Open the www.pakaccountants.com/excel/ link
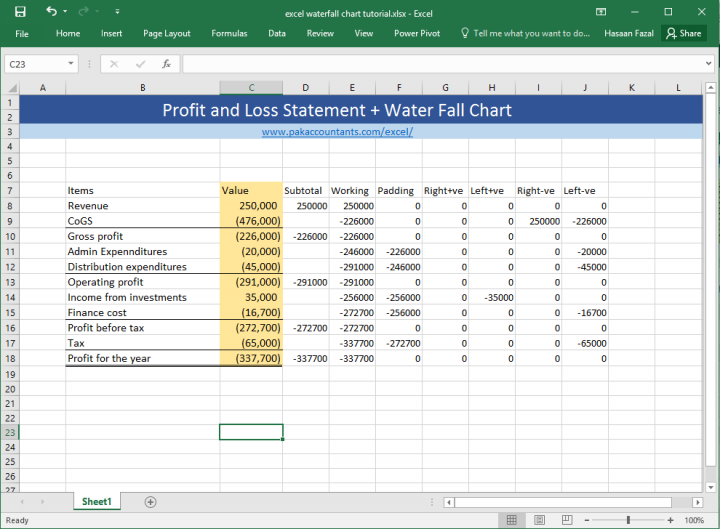 [337, 132]
